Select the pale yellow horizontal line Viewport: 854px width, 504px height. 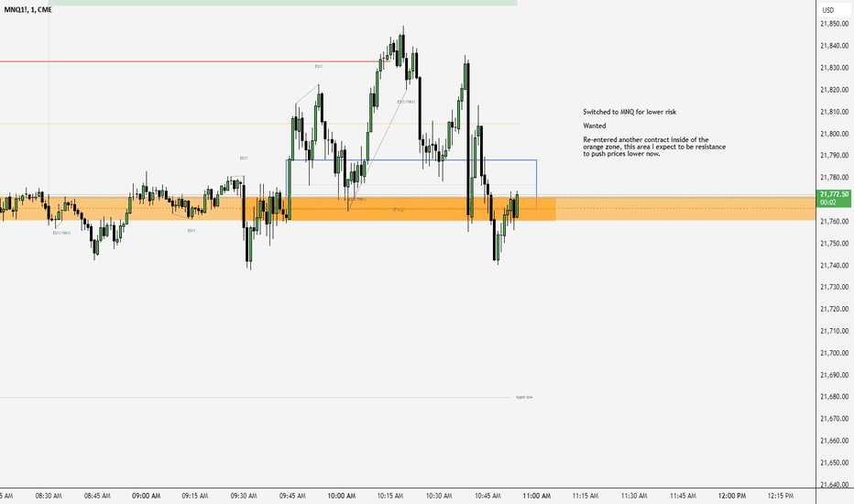click(259, 124)
